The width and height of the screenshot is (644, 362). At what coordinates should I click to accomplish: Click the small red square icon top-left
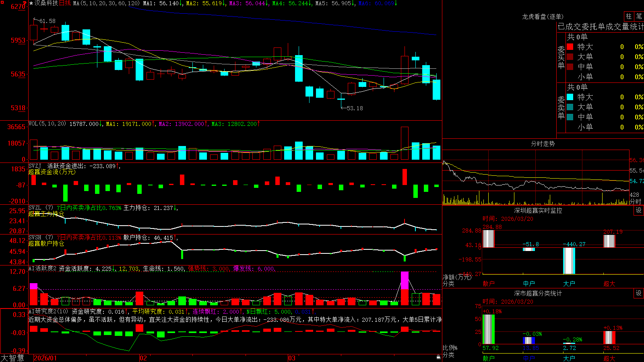(x=2, y=2)
